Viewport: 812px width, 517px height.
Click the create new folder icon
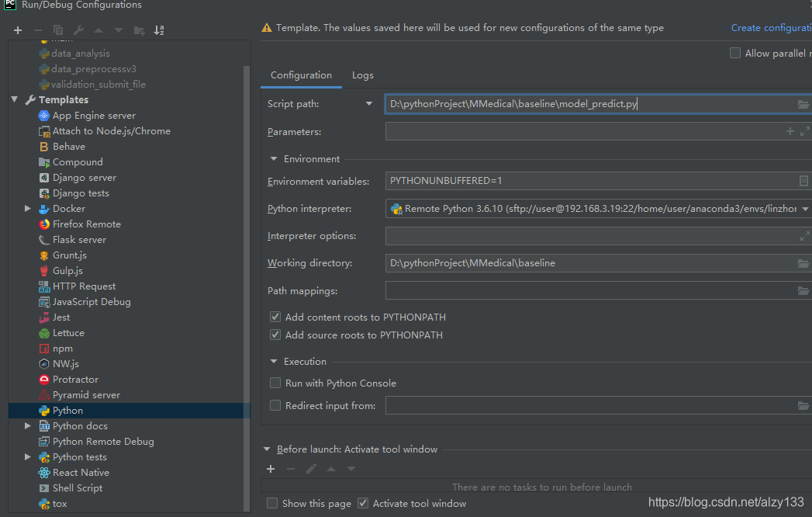[x=140, y=30]
